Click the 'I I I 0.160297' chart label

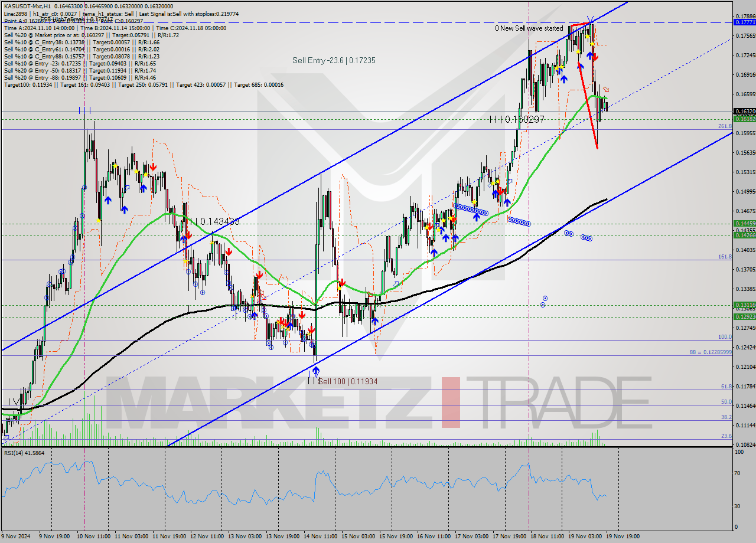517,119
